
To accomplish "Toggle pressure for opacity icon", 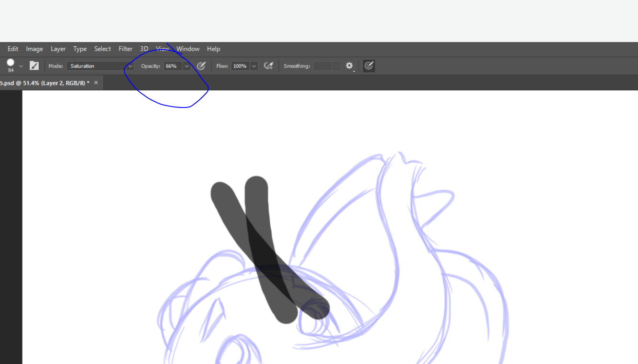I will click(x=201, y=66).
